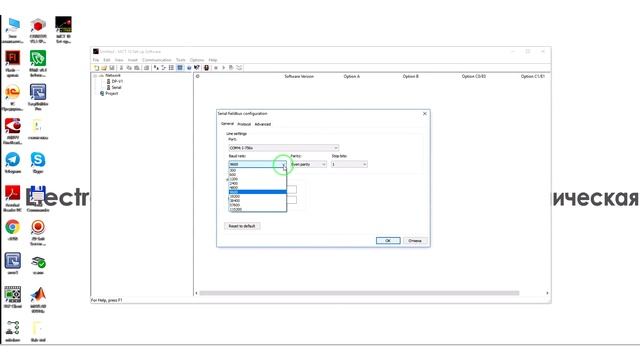Image resolution: width=640 pixels, height=360 pixels.
Task: Switch to the Protocol tab
Action: (244, 124)
